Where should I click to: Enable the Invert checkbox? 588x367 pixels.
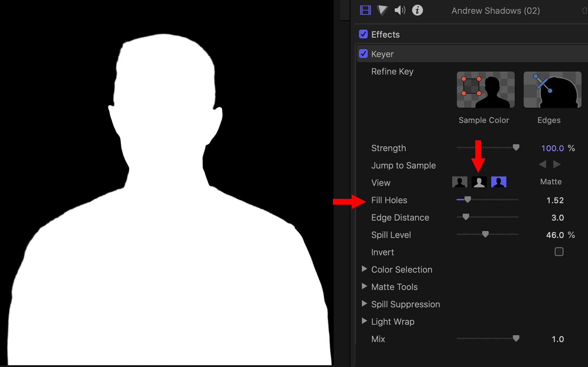tap(559, 252)
